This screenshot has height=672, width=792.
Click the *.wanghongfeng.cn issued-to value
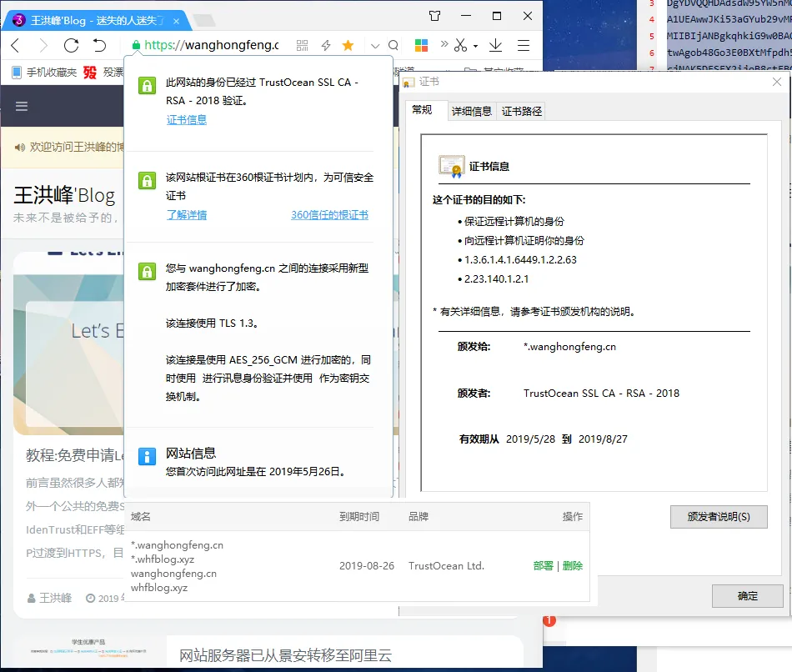coord(569,347)
